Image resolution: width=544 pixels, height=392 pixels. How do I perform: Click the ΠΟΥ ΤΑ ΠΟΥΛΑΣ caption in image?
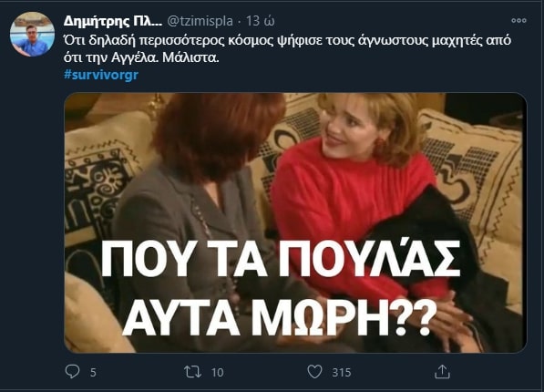281,259
